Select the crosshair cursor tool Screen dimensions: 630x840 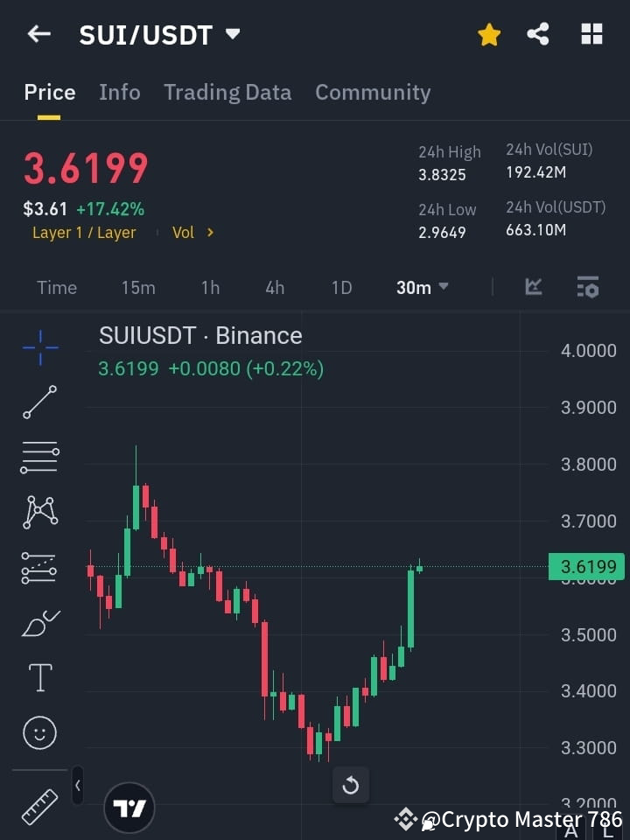pyautogui.click(x=41, y=347)
